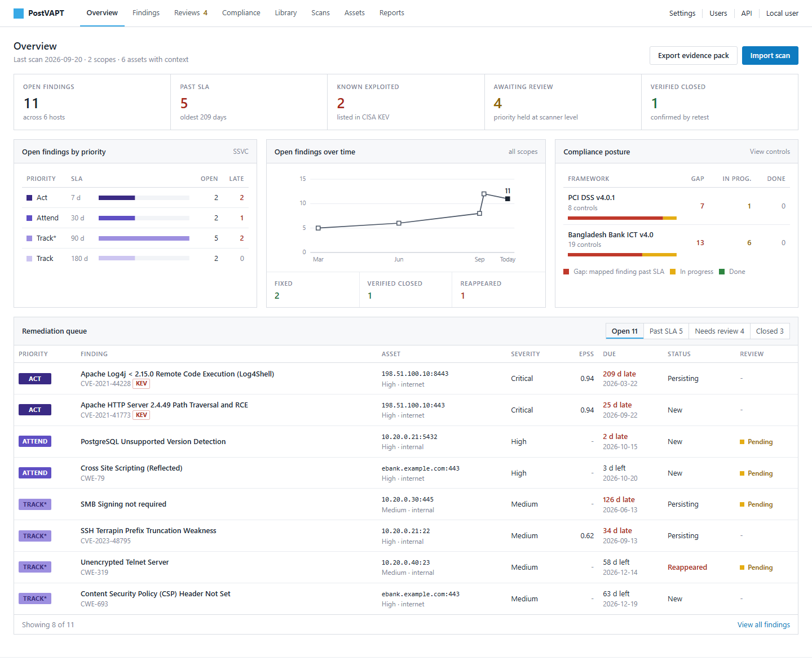This screenshot has height=665, width=812.
Task: Show the Needs review 4 tab
Action: (x=720, y=331)
